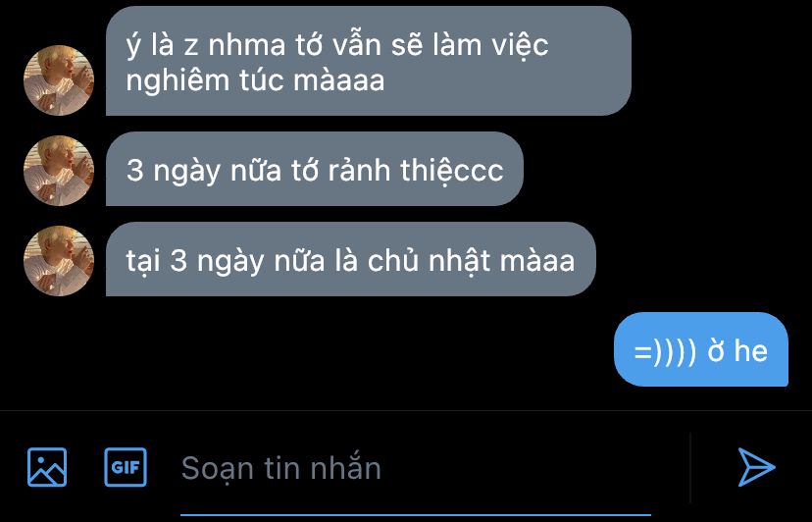Click the blue underline of the message composer

[x=416, y=515]
